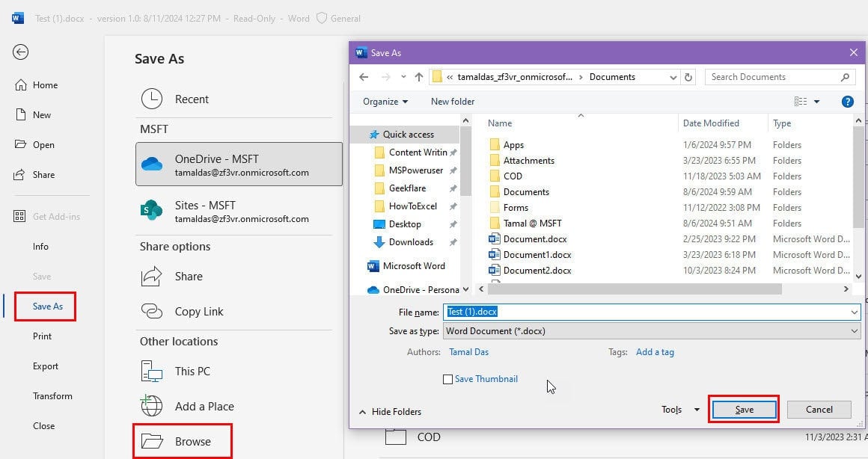The width and height of the screenshot is (868, 459).
Task: Click Add a tag link
Action: [x=655, y=352]
